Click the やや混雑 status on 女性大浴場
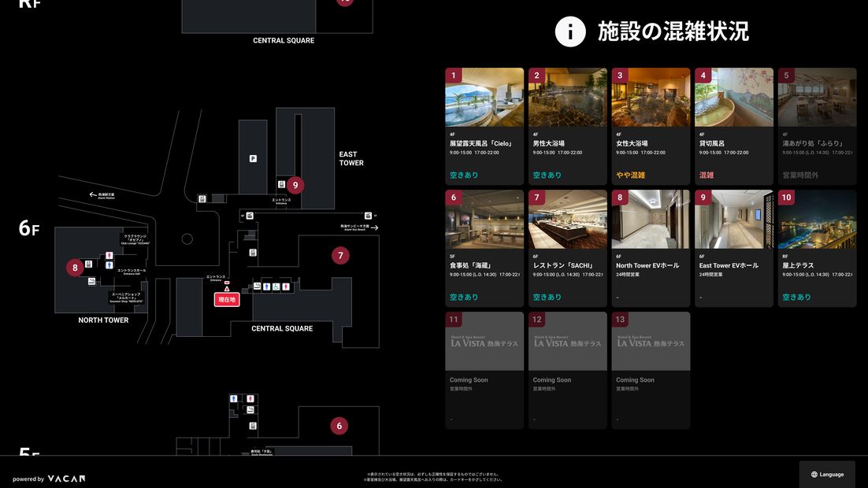 coord(630,175)
